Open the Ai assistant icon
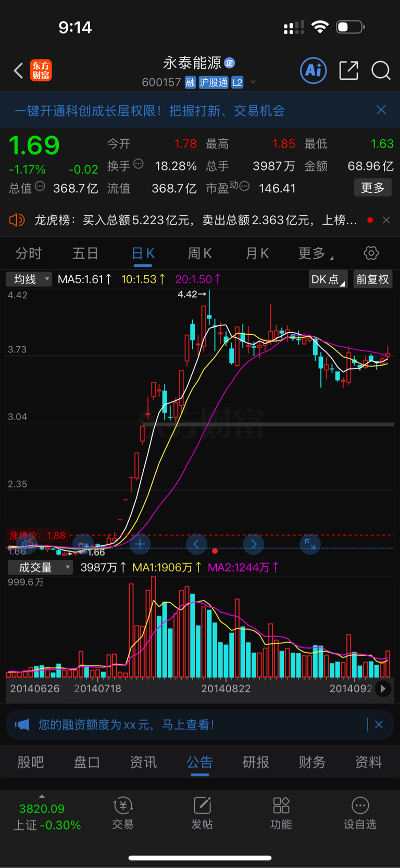The height and width of the screenshot is (868, 400). [314, 70]
